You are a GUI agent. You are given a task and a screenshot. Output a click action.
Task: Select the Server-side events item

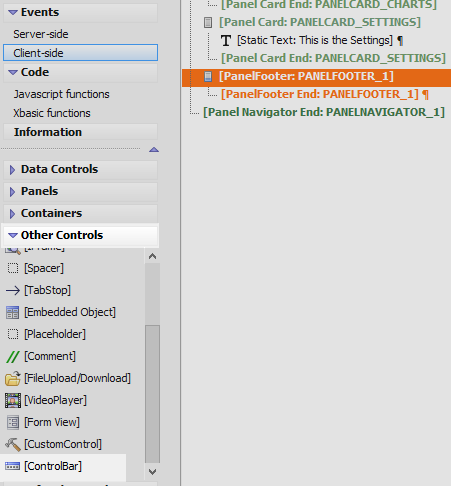[41, 34]
